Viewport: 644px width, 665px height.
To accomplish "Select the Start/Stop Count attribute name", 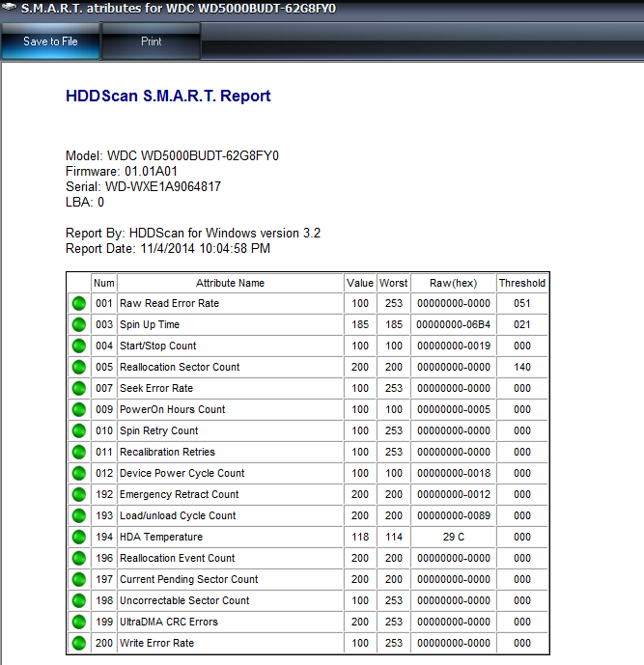I will (157, 346).
